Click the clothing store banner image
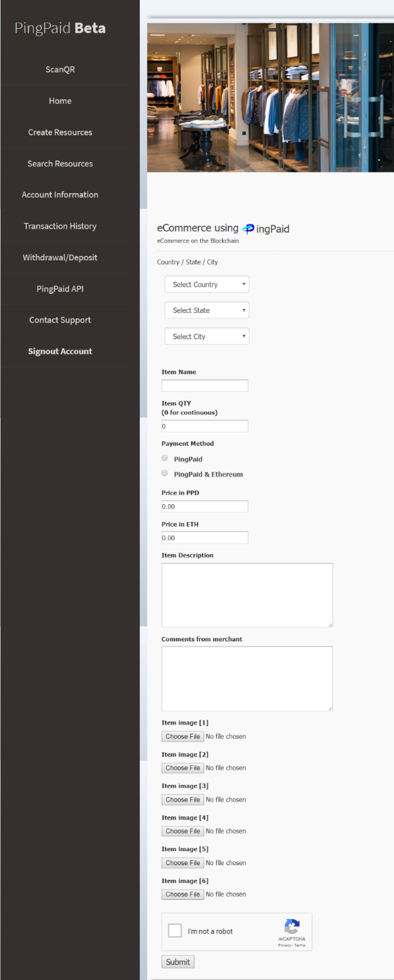394x980 pixels. tap(270, 97)
